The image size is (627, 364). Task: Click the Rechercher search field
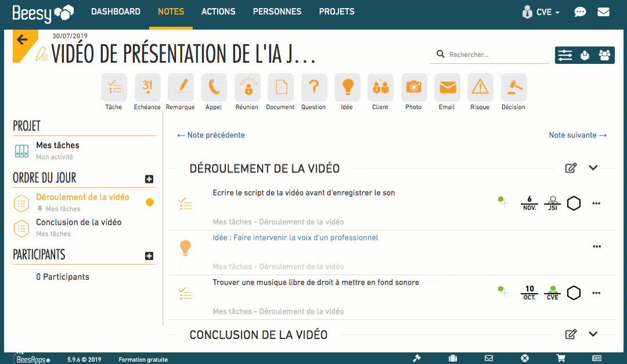(x=496, y=55)
